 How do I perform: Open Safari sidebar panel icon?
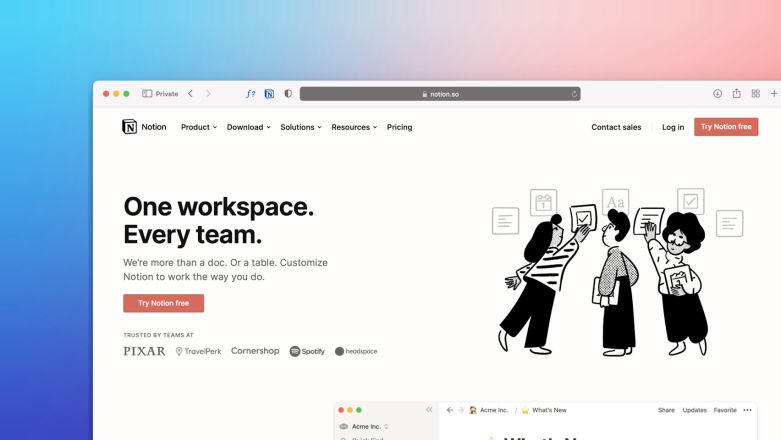pos(147,94)
